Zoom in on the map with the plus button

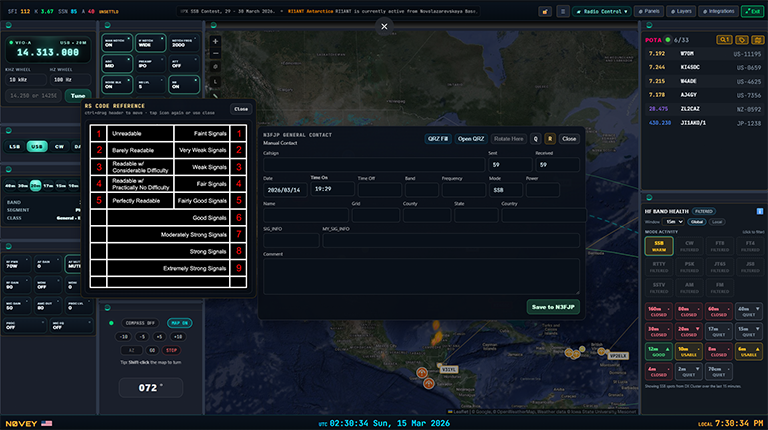click(x=215, y=41)
